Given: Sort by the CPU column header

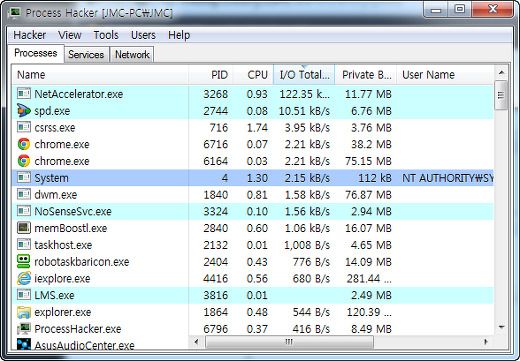Looking at the screenshot, I should [x=253, y=75].
